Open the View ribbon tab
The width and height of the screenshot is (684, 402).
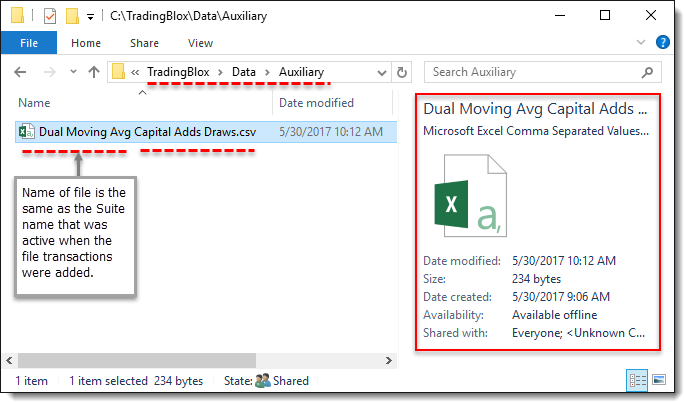pos(200,43)
